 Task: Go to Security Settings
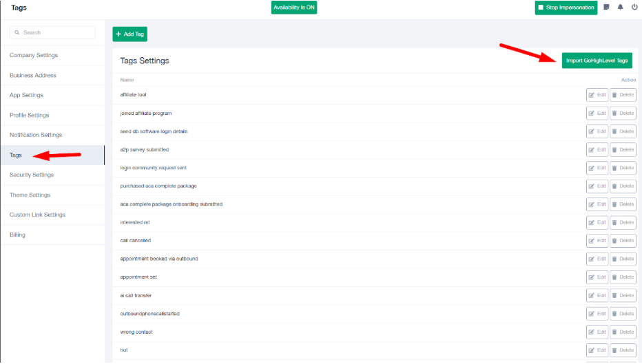click(x=32, y=175)
